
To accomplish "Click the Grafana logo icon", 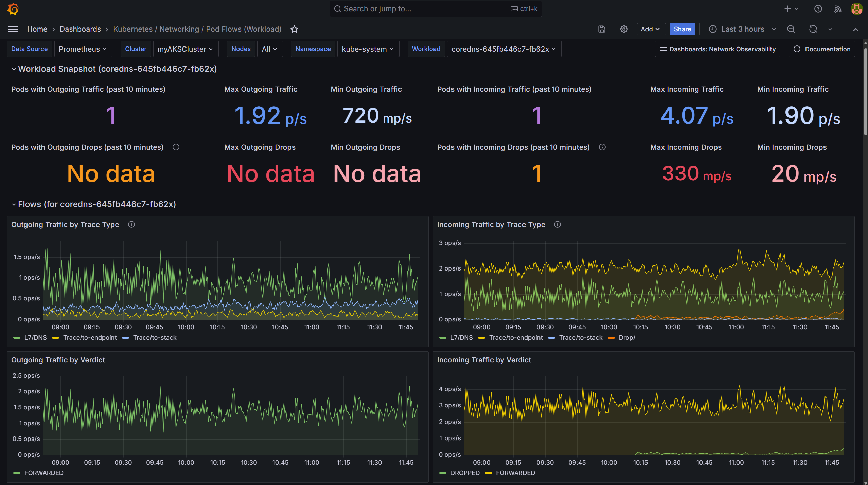I will (x=13, y=9).
